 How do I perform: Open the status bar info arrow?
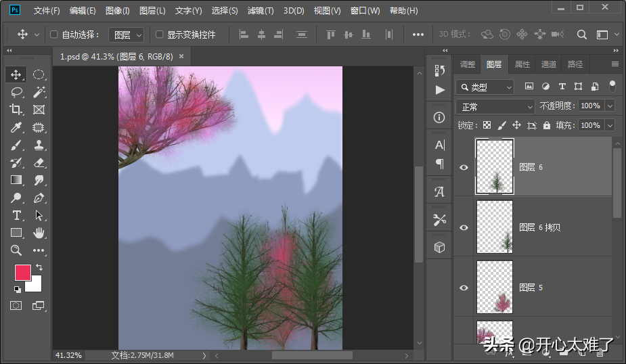(x=204, y=355)
